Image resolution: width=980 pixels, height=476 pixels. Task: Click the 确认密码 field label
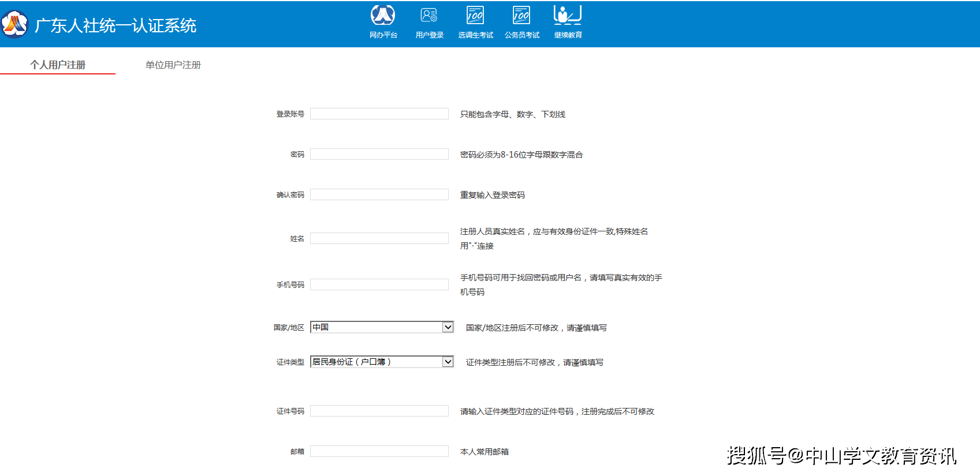tap(290, 195)
